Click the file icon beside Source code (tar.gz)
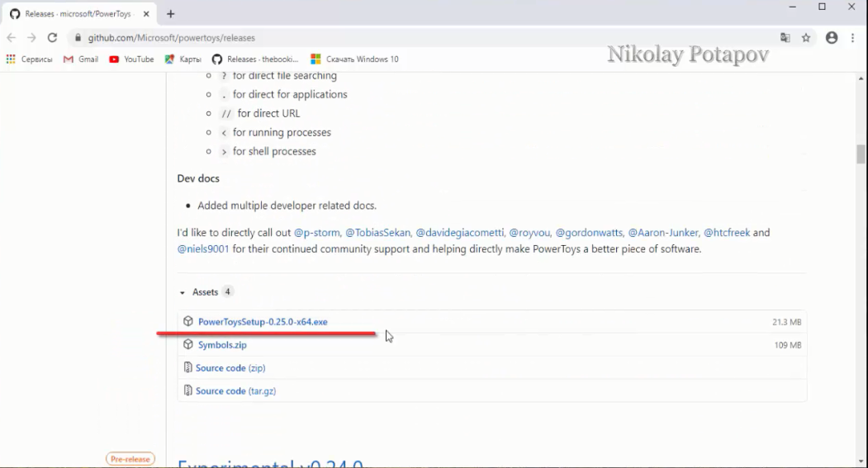 coord(188,390)
